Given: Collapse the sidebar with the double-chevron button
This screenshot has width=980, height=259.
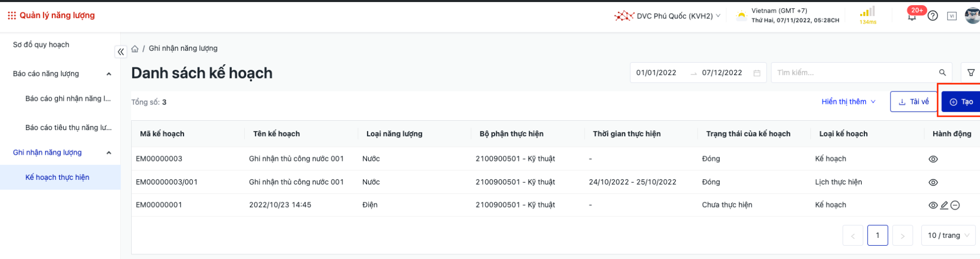Looking at the screenshot, I should click(121, 52).
